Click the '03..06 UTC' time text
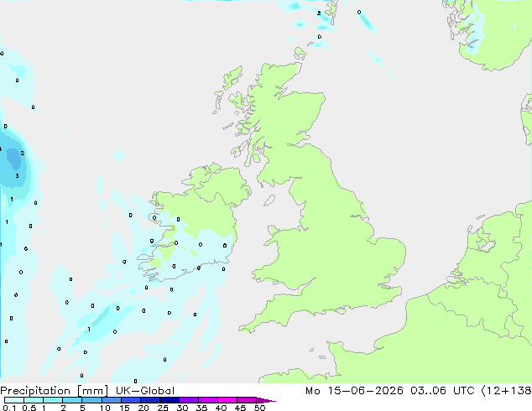The image size is (532, 411). 442,391
